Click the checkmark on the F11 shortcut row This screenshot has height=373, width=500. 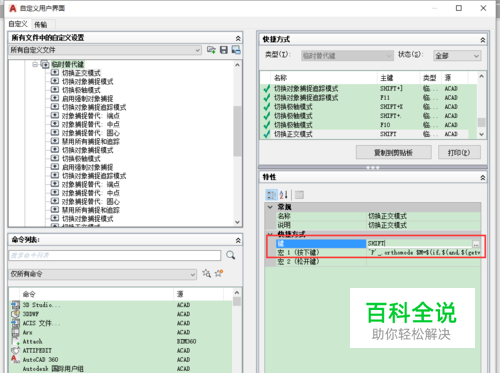[x=267, y=98]
